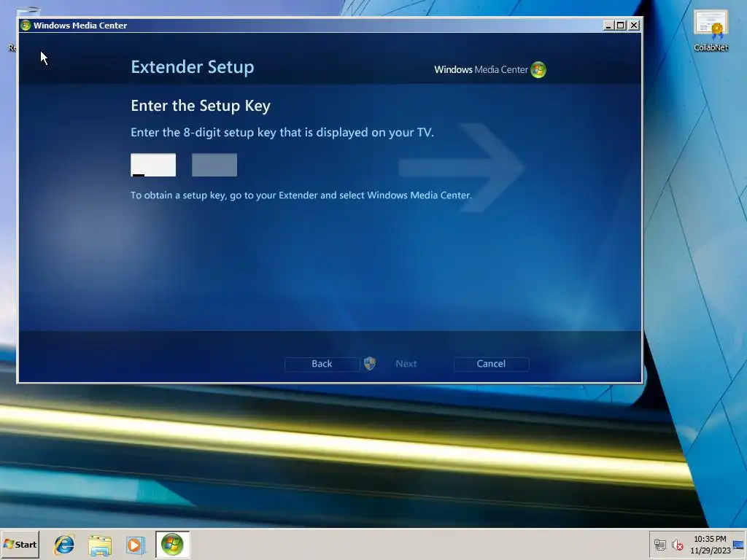
Task: Click the Show Desktop button in tray
Action: [x=739, y=545]
